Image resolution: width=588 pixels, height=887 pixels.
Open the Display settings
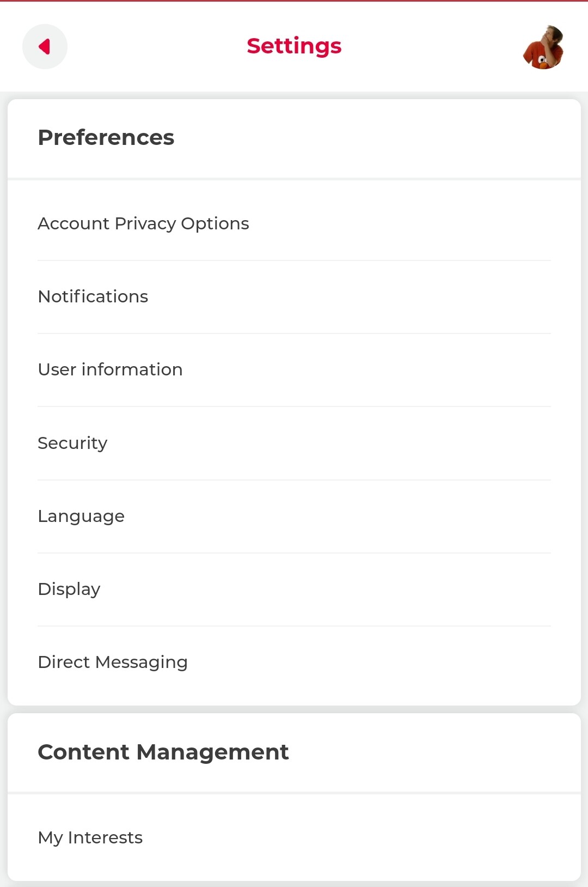point(69,589)
